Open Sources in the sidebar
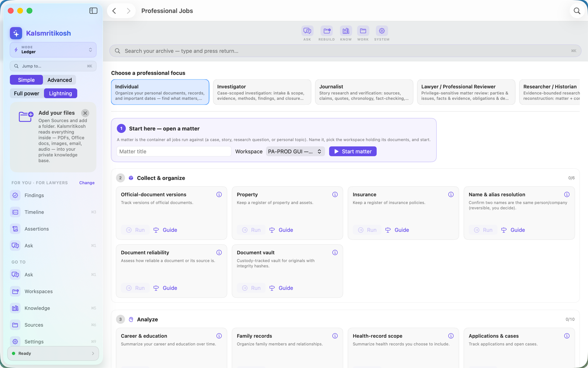Viewport: 588px width, 368px height. pyautogui.click(x=53, y=325)
